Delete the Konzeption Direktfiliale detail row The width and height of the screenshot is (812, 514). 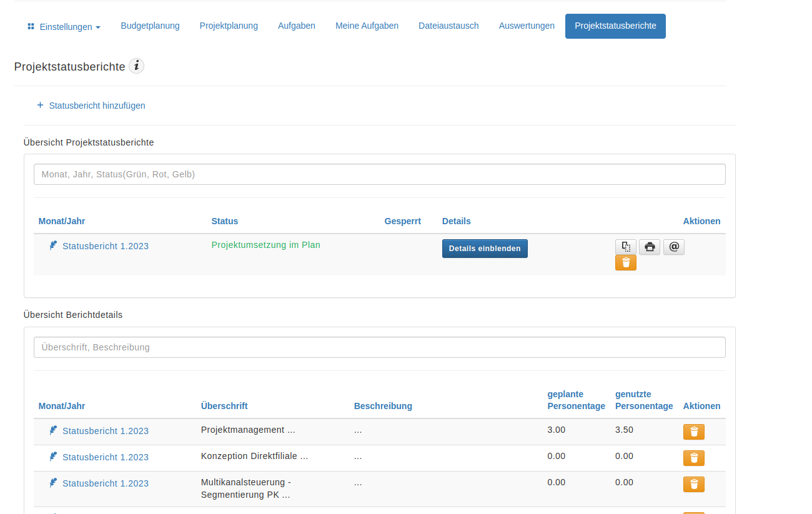click(694, 458)
